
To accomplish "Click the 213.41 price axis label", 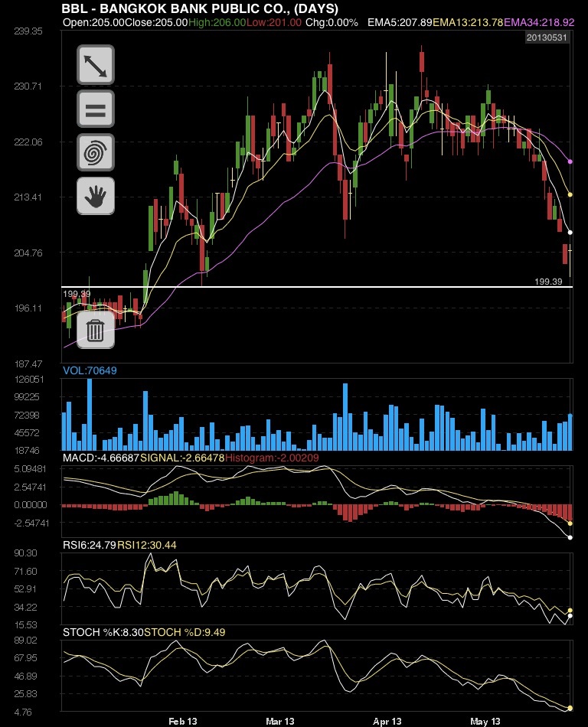I will (28, 197).
